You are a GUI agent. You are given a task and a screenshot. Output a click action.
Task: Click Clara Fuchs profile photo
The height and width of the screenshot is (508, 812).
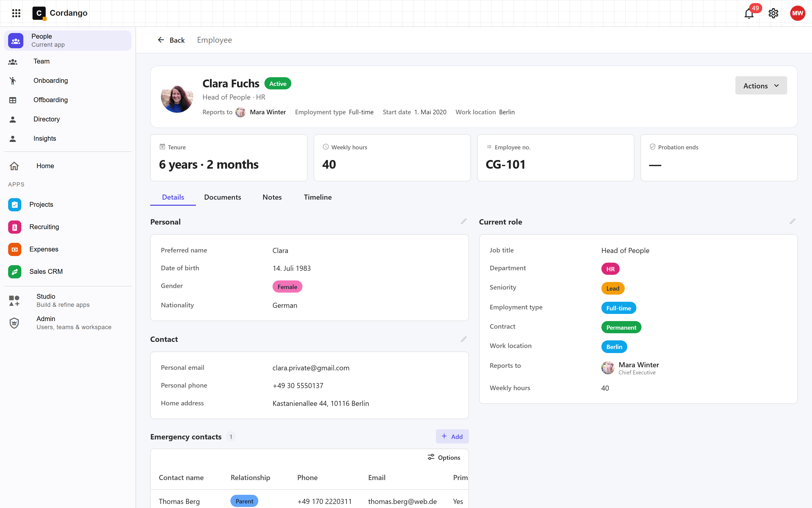pos(177,97)
